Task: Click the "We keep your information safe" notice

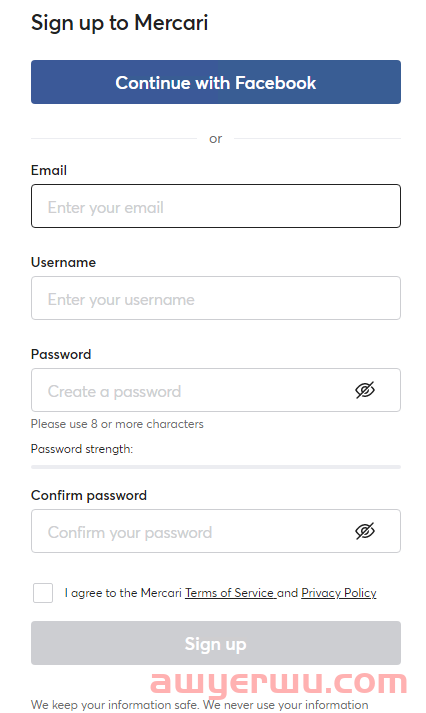Action: tap(200, 705)
